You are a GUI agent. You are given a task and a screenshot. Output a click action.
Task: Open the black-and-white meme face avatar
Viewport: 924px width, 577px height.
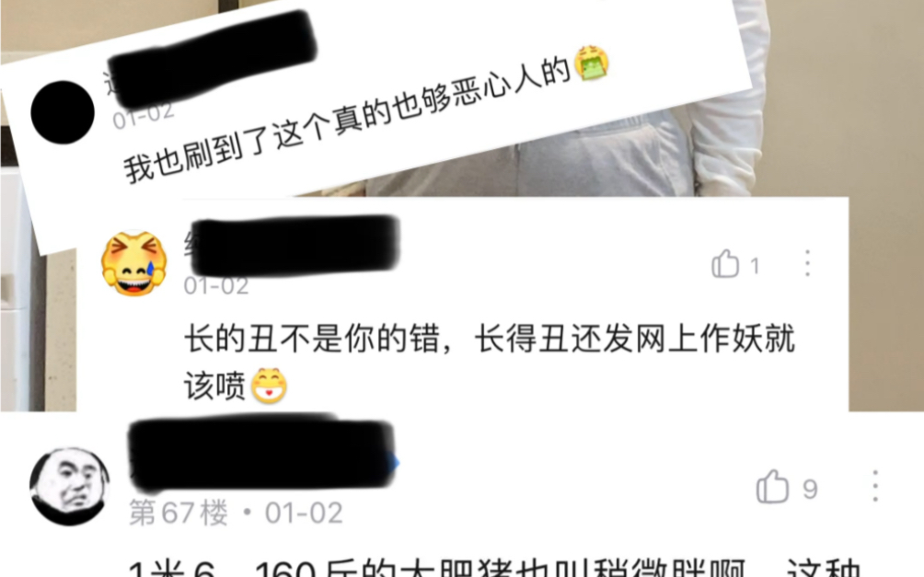70,486
